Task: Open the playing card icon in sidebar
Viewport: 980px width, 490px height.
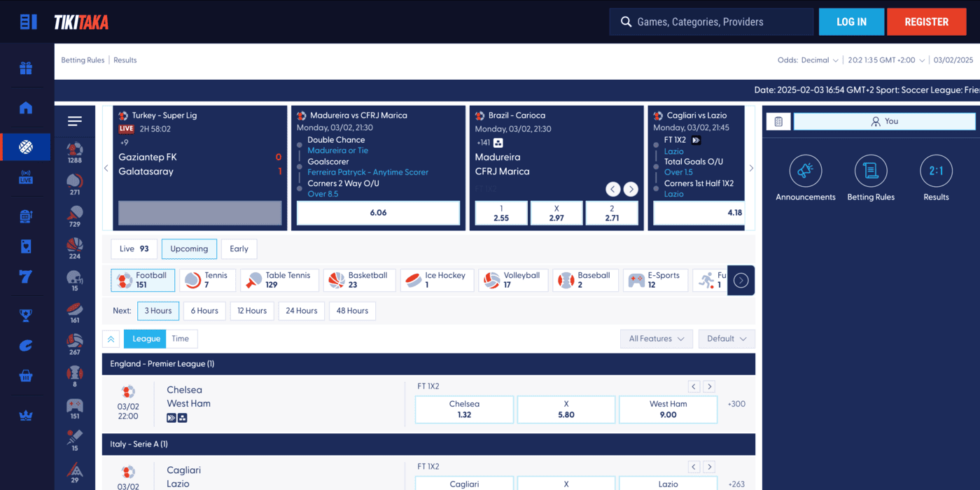Action: tap(26, 246)
